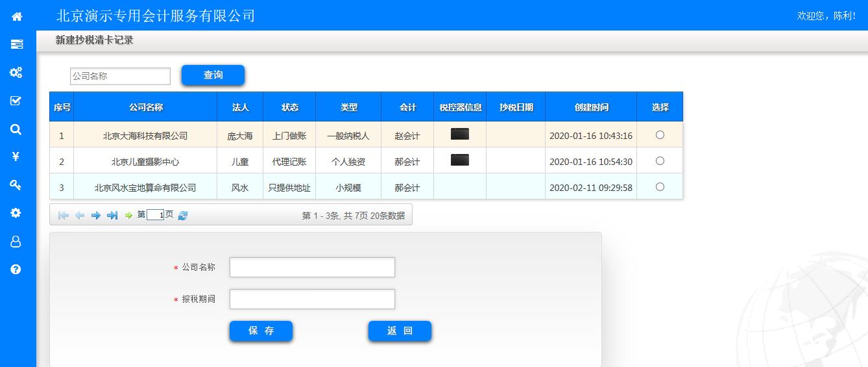Click the 一般纳税人 type cell
The image size is (868, 367).
click(348, 136)
